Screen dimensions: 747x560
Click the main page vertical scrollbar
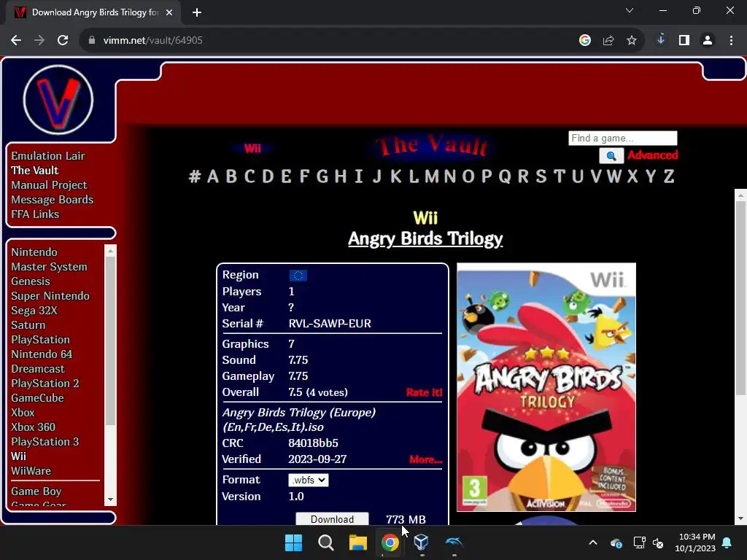tap(740, 298)
